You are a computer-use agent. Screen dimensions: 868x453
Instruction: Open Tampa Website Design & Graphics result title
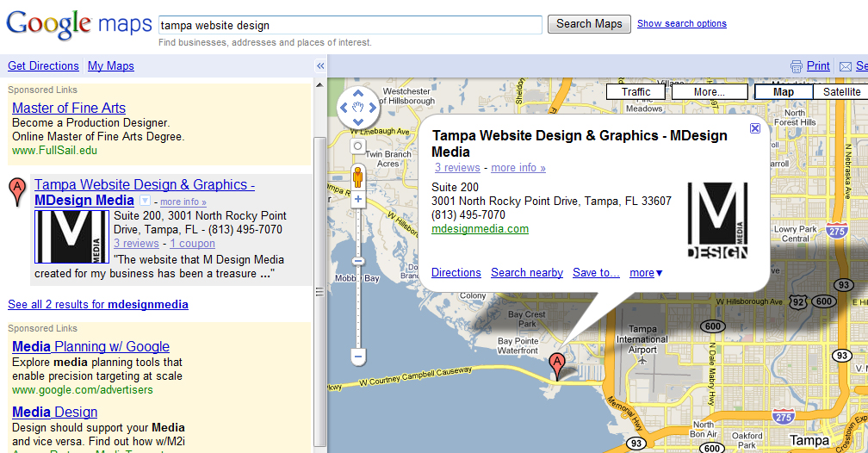pyautogui.click(x=145, y=192)
